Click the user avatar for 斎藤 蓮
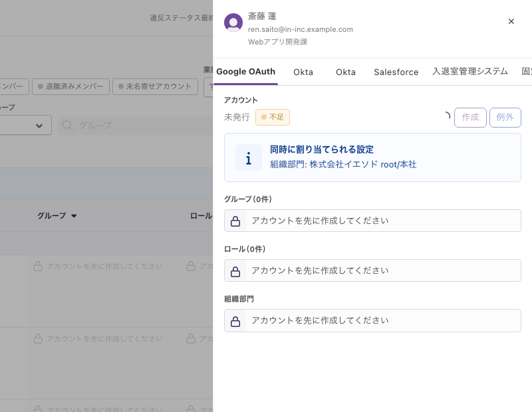The height and width of the screenshot is (412, 532). (x=233, y=23)
